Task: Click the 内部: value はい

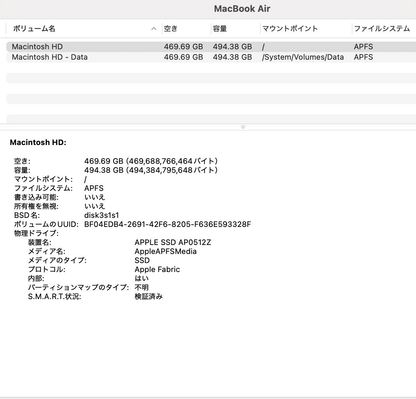Action: point(141,278)
